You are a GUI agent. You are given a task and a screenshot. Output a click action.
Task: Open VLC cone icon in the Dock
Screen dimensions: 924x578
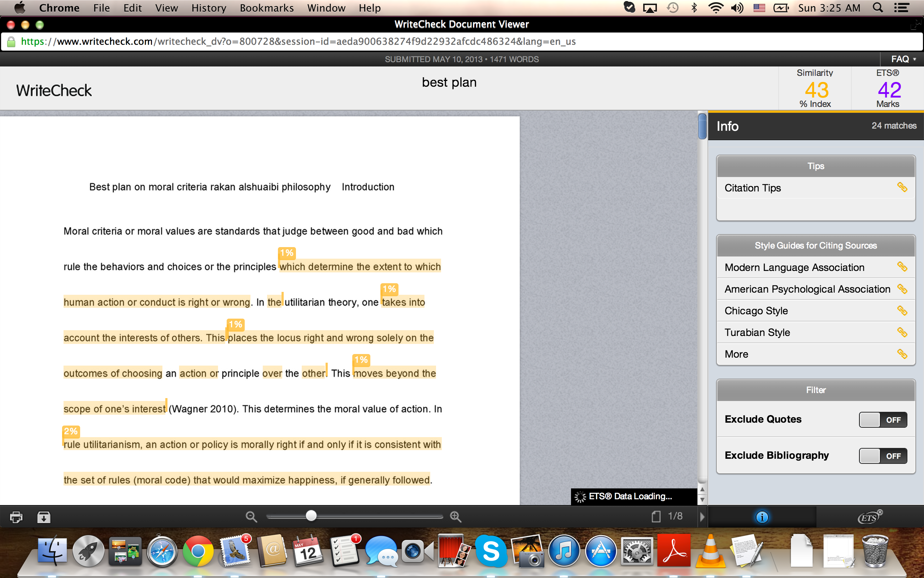pyautogui.click(x=710, y=551)
